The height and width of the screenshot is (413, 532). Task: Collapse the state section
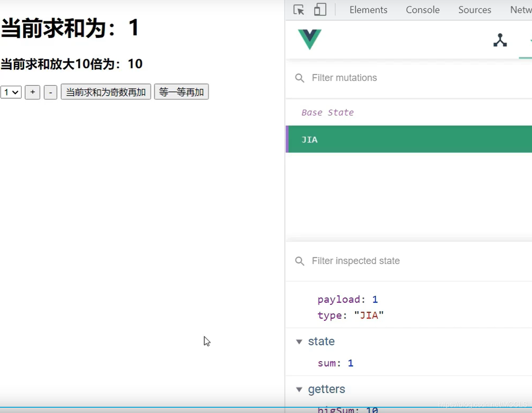pyautogui.click(x=299, y=341)
